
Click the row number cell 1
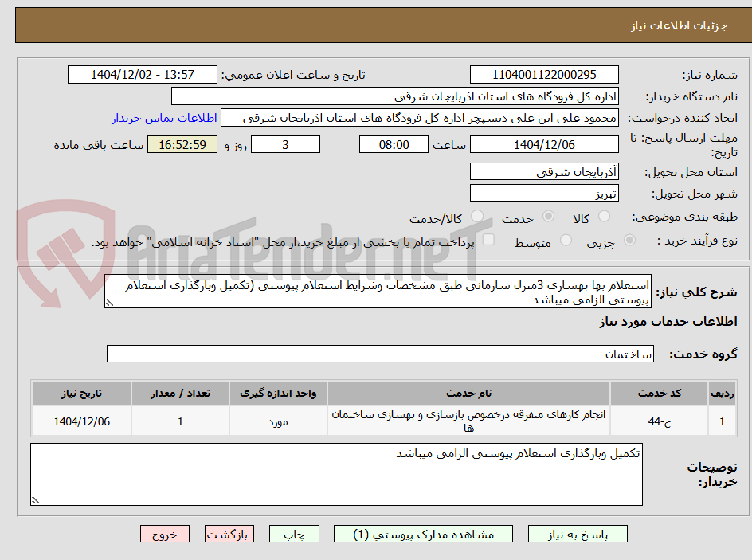pos(723,421)
